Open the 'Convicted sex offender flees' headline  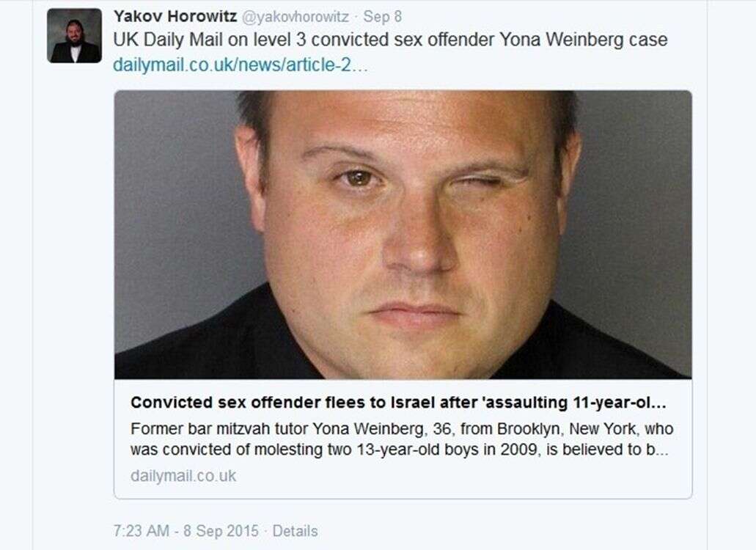coord(398,402)
